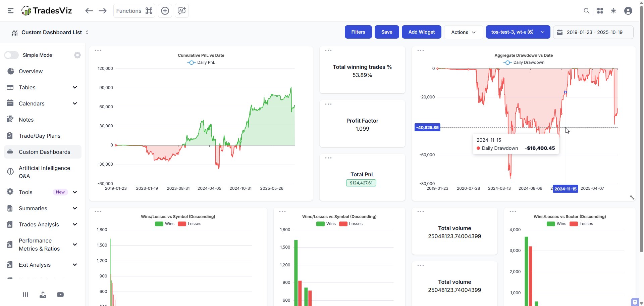
Task: Select Custom Dashboards in the sidebar
Action: (43, 152)
